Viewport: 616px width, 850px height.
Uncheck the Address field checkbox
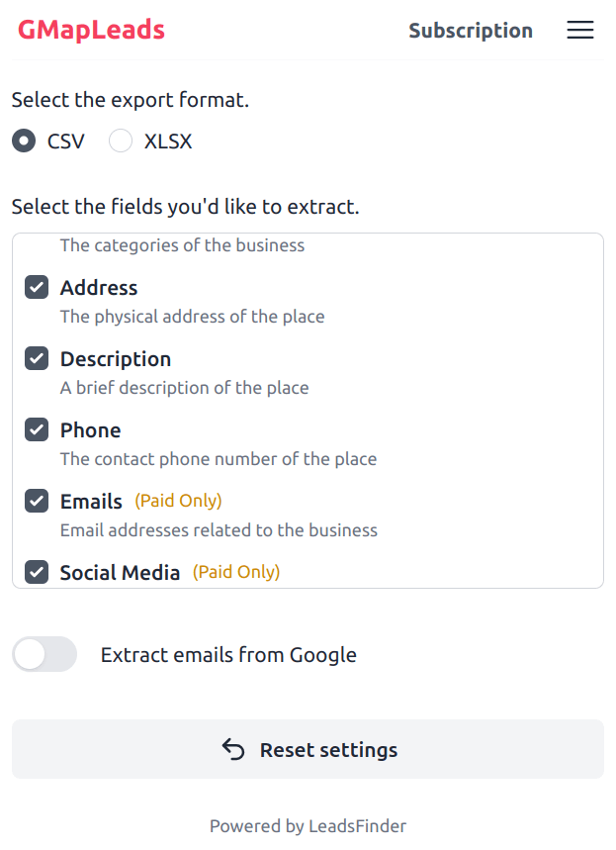[x=37, y=288]
